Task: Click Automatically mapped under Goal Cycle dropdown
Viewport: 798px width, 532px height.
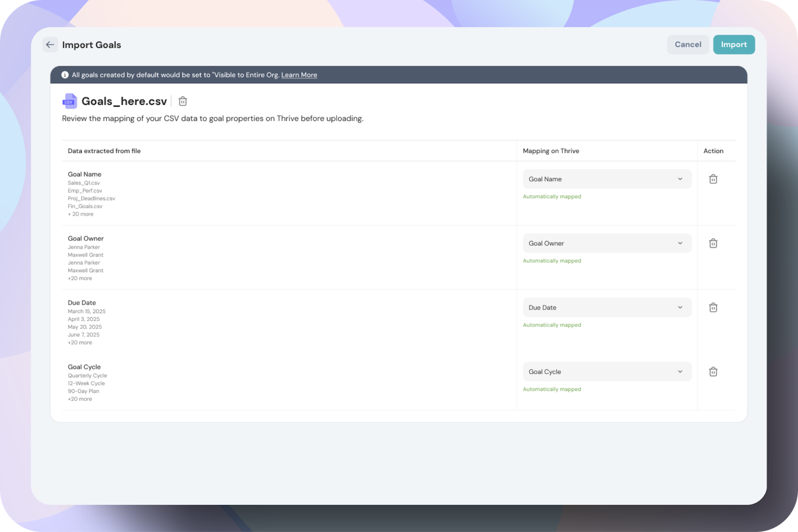Action: 552,389
